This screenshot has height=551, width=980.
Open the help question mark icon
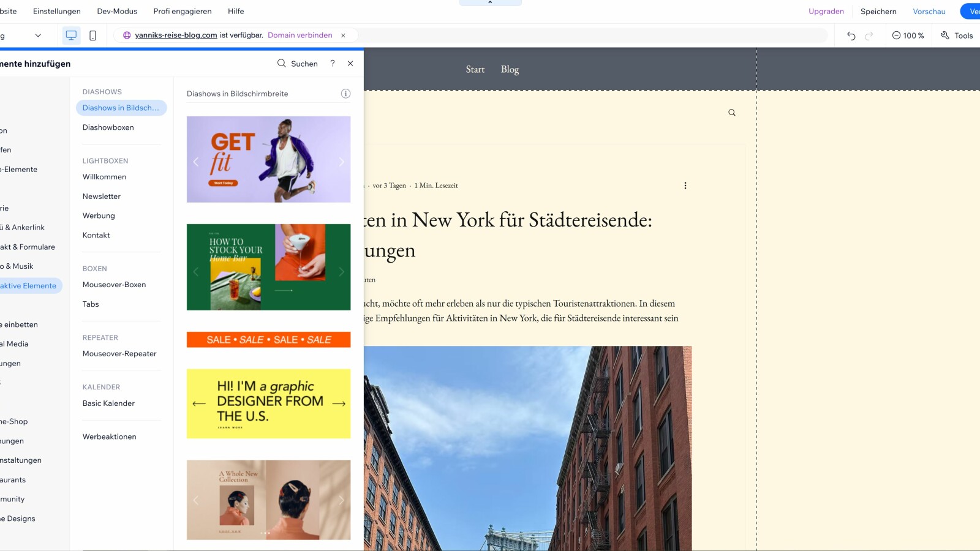click(x=332, y=63)
